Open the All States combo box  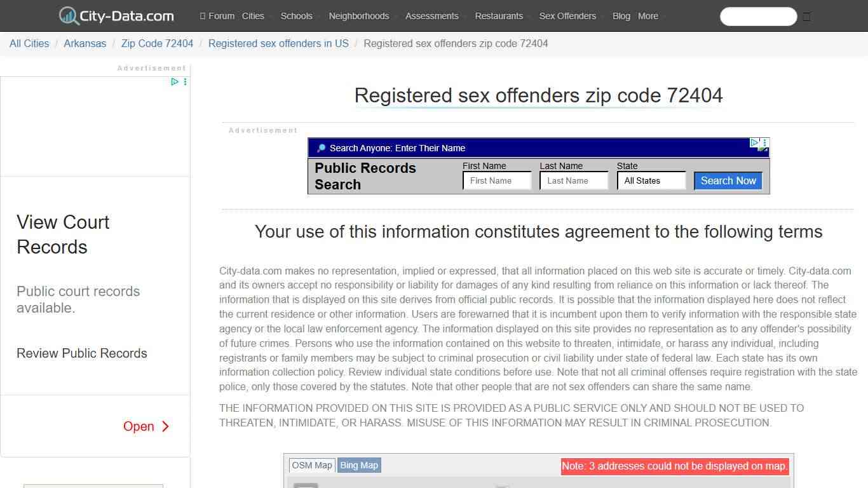pyautogui.click(x=651, y=180)
